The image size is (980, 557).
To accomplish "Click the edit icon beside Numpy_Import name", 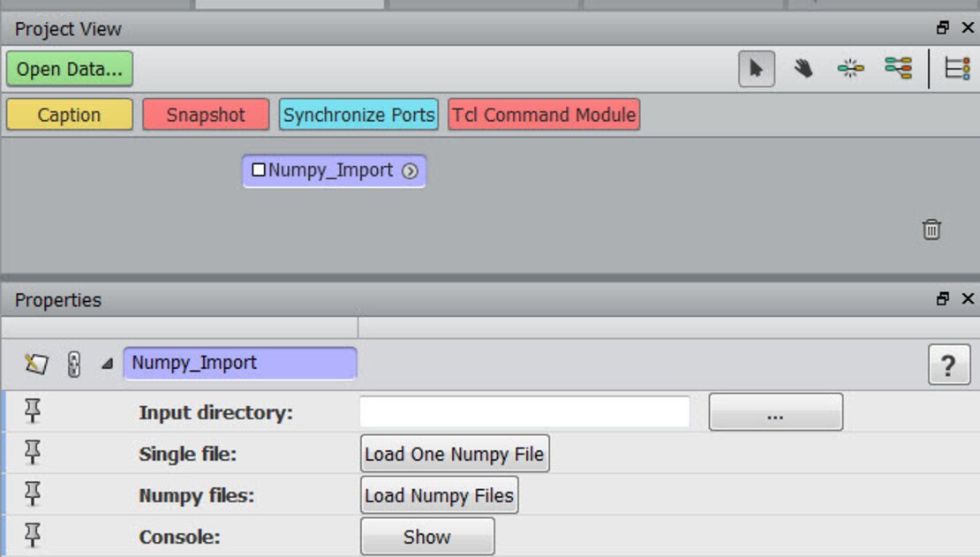I will click(x=36, y=364).
